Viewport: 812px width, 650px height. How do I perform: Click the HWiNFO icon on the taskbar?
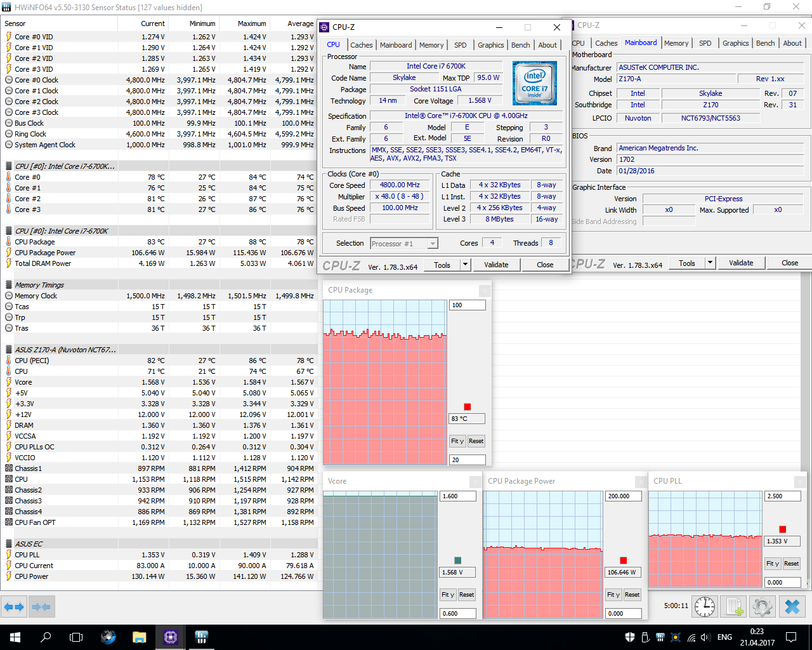[x=202, y=637]
